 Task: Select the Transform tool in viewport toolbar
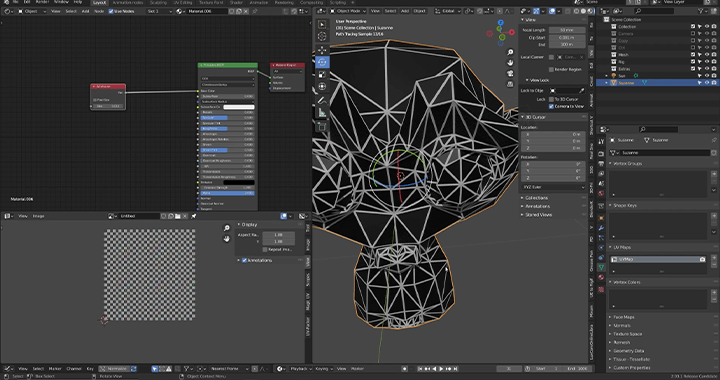pyautogui.click(x=322, y=86)
